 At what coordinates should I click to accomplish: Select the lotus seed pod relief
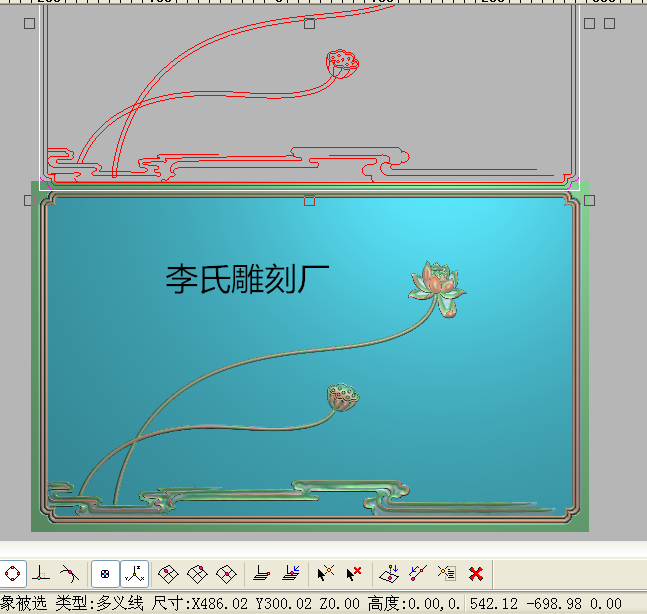point(343,397)
